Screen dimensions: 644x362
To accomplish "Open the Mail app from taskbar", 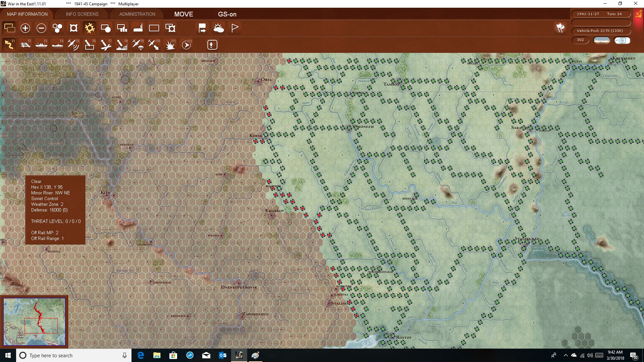I will [206, 355].
